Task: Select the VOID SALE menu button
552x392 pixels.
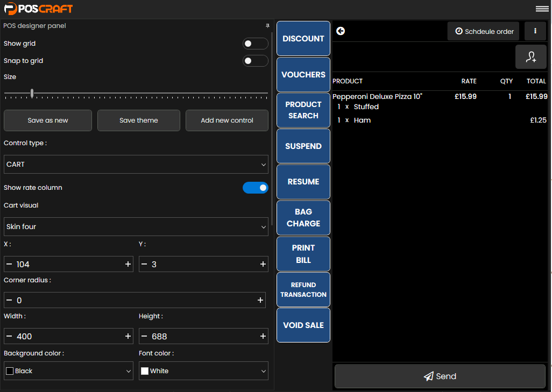Action: pos(303,325)
